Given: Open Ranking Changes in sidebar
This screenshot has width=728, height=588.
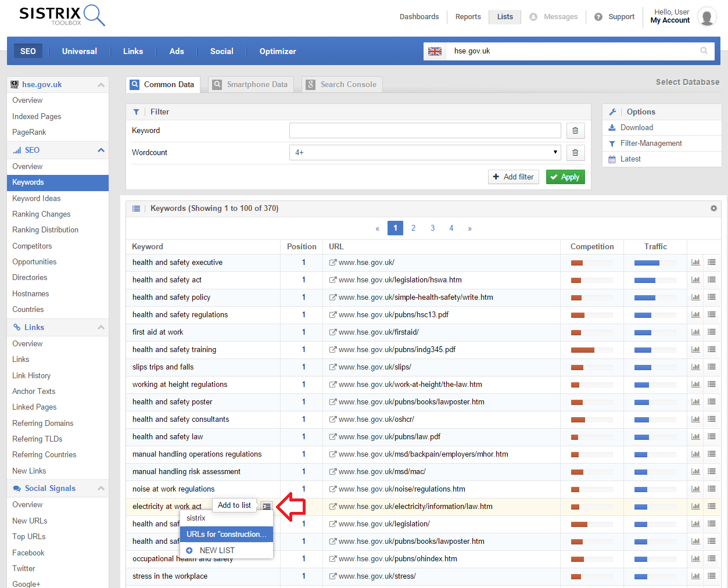Looking at the screenshot, I should 41,214.
